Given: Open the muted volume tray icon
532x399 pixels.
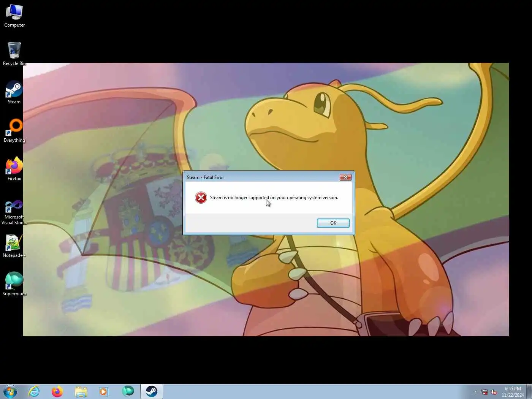Looking at the screenshot, I should pos(494,392).
